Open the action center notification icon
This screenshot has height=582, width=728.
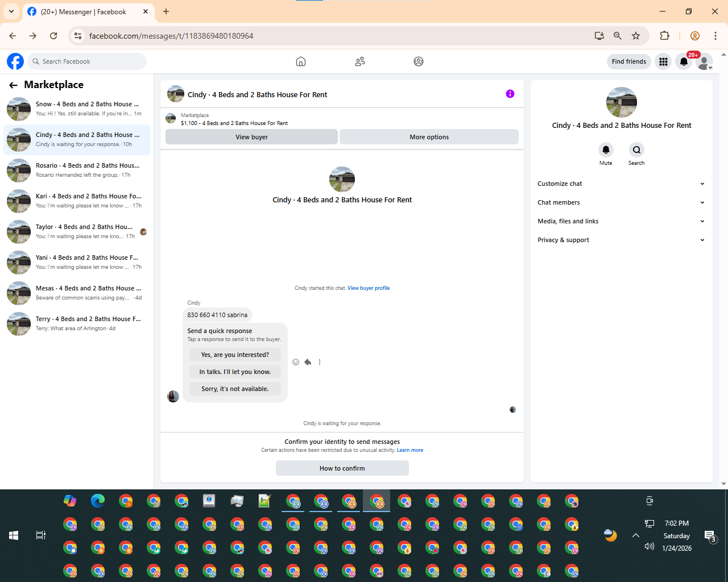[x=710, y=536]
